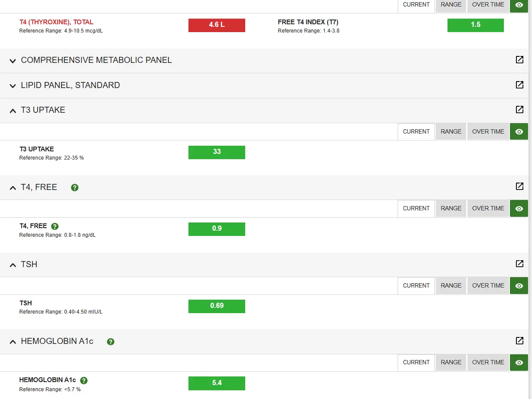The width and height of the screenshot is (532, 399).
Task: Click help icon beside T4, FREE header
Action: pos(75,188)
